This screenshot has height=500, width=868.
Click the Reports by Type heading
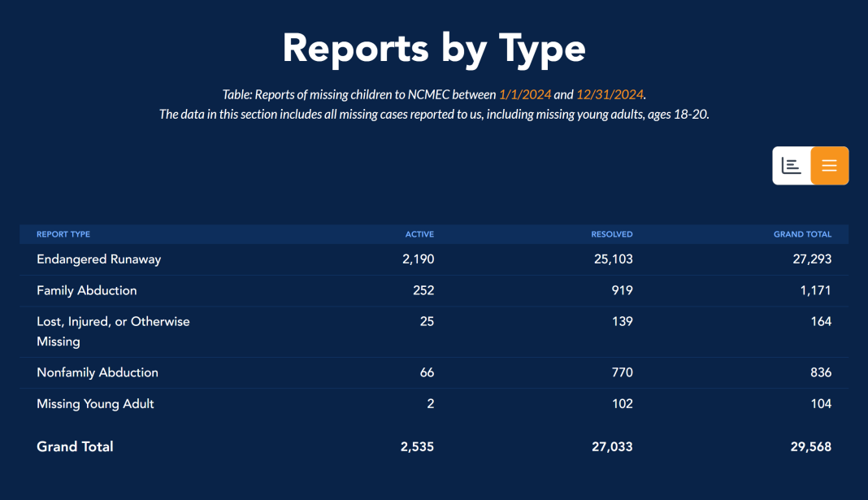coord(434,48)
